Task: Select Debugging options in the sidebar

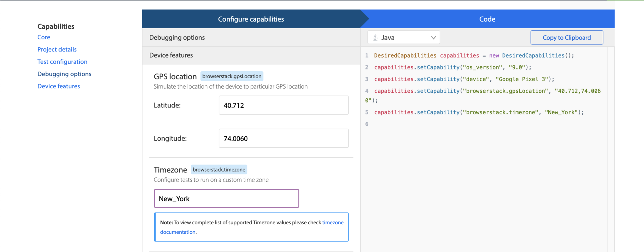Action: point(64,74)
